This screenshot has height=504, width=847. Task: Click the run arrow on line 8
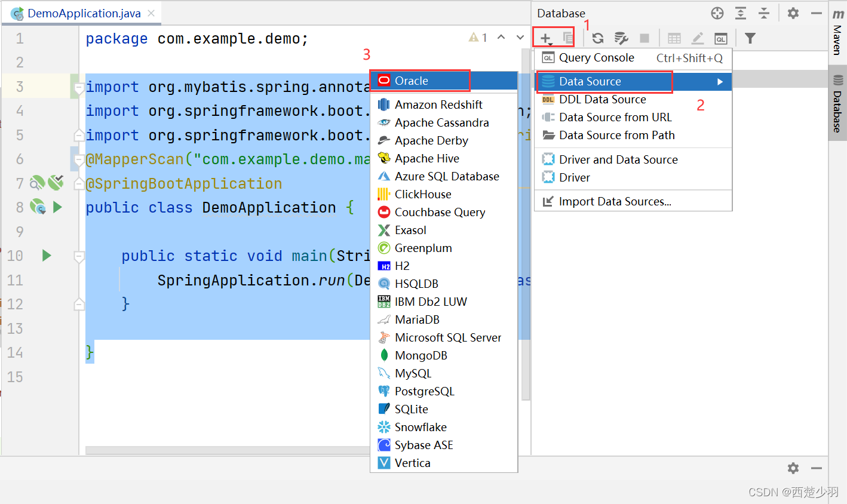[57, 207]
